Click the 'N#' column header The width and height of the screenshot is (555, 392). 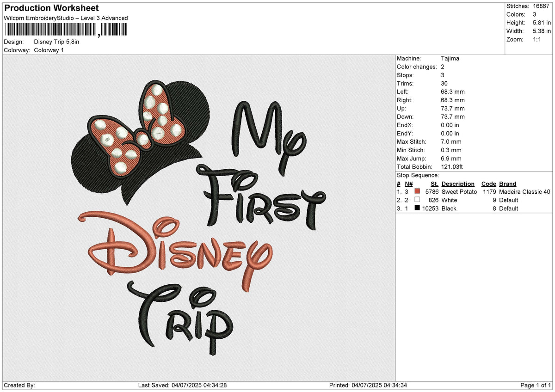click(408, 184)
